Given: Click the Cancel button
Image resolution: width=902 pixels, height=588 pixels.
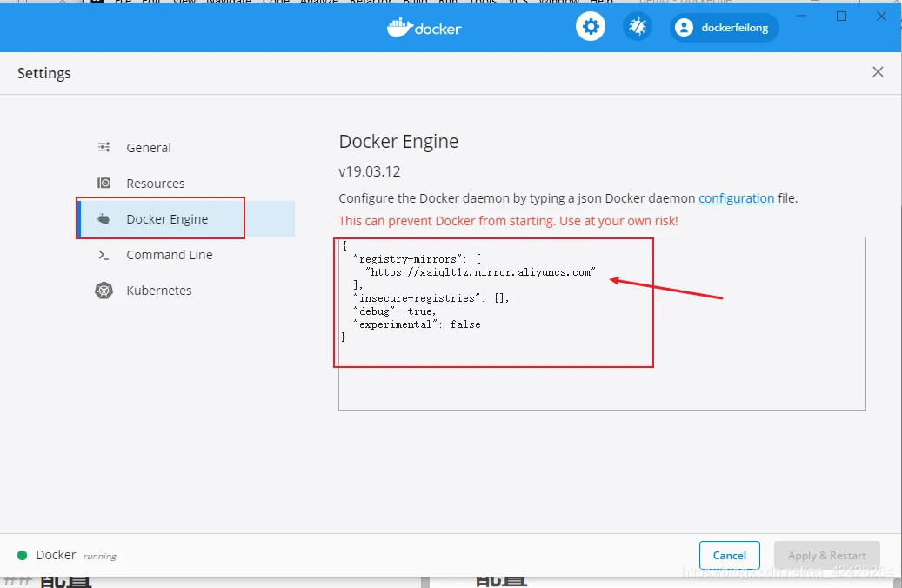Looking at the screenshot, I should click(729, 555).
